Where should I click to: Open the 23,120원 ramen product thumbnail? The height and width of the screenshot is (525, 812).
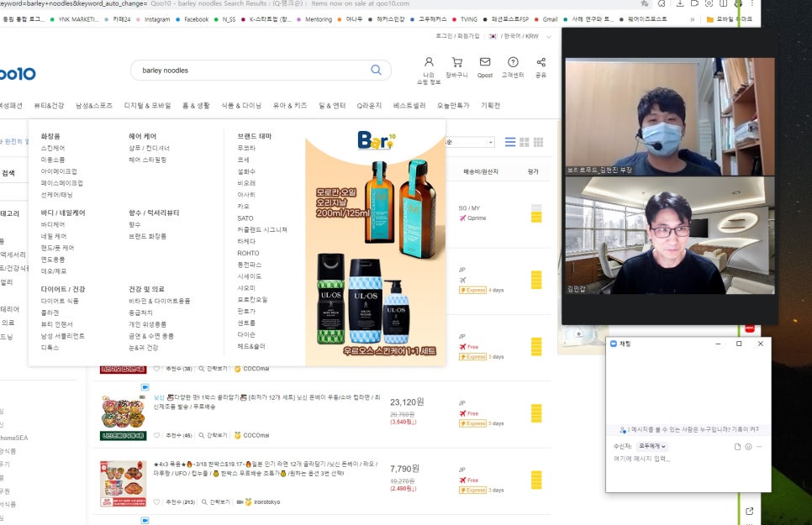pos(123,417)
